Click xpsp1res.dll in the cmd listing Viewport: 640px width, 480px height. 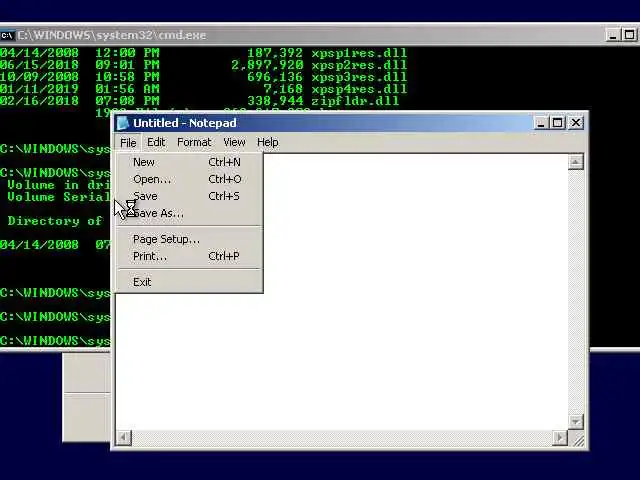[x=359, y=53]
